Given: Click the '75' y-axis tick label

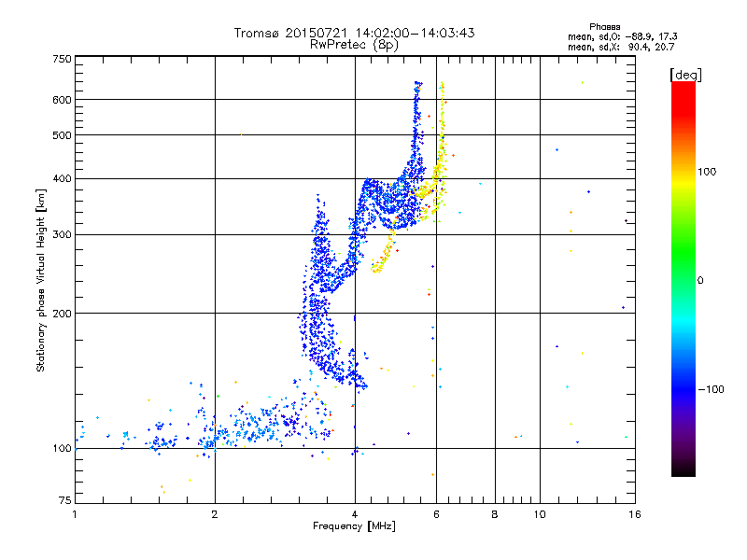Looking at the screenshot, I should [x=65, y=500].
